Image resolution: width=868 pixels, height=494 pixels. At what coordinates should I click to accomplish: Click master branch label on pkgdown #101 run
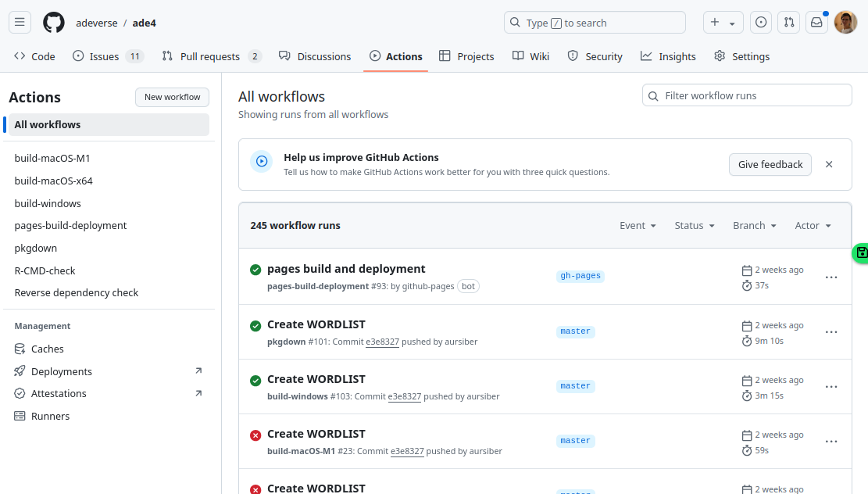pyautogui.click(x=575, y=331)
